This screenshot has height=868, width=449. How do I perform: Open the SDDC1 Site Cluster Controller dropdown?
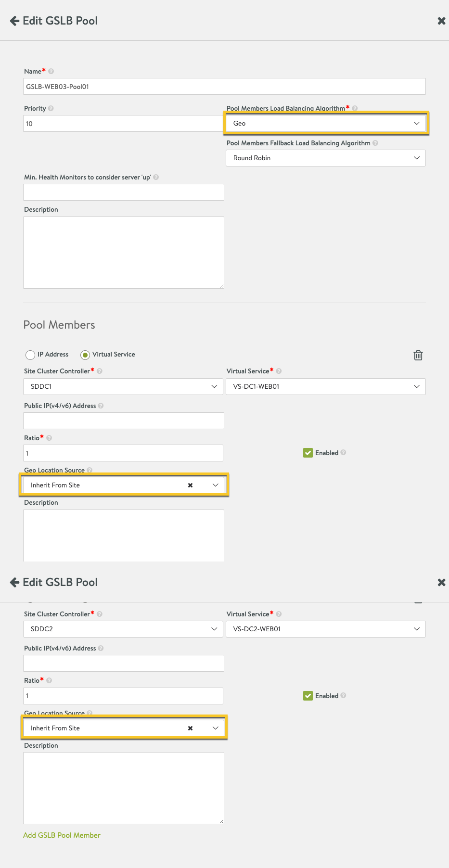click(123, 386)
